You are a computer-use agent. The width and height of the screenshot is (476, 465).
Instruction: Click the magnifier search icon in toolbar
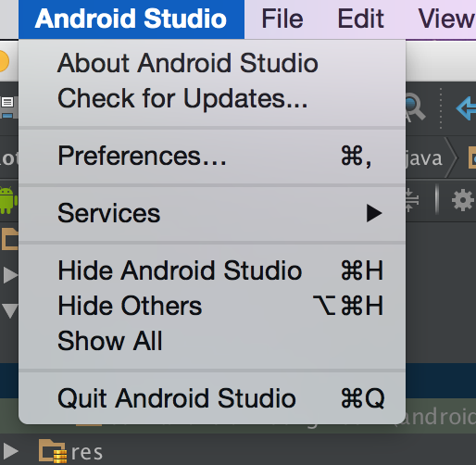coord(415,108)
